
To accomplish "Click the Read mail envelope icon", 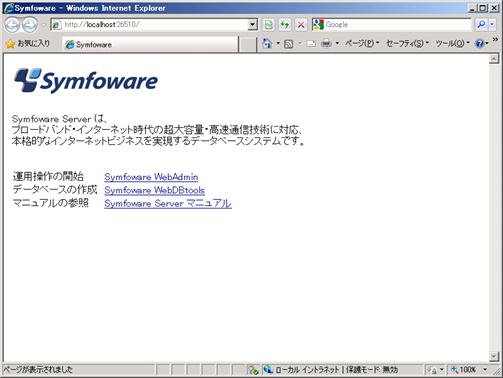I will point(311,44).
